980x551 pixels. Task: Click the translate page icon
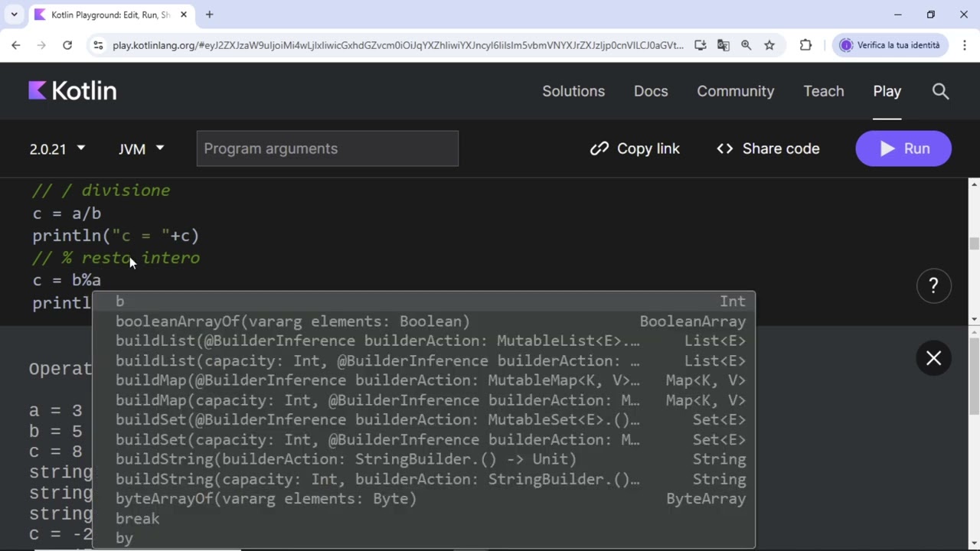(723, 45)
